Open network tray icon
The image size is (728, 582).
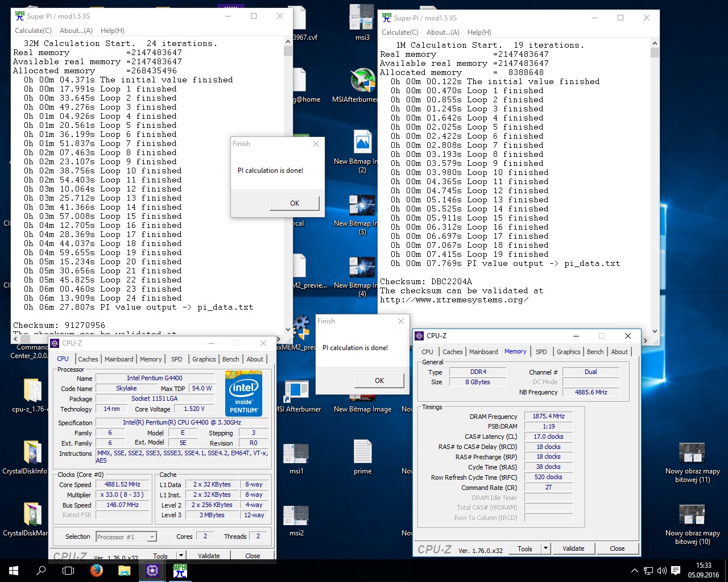(648, 571)
